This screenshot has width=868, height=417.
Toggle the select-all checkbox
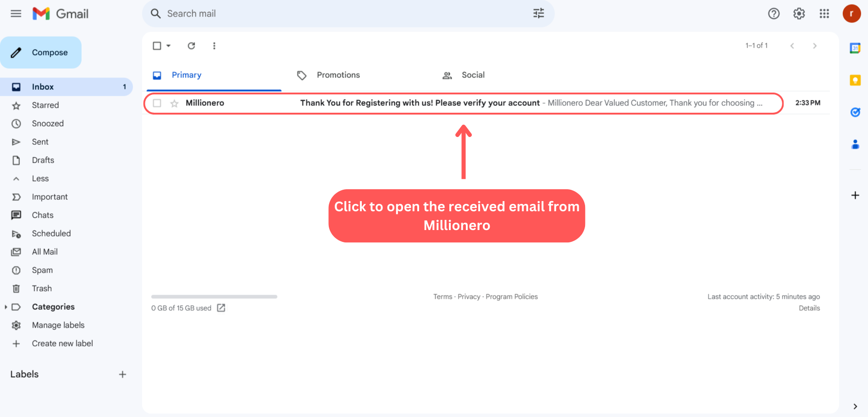pos(157,46)
